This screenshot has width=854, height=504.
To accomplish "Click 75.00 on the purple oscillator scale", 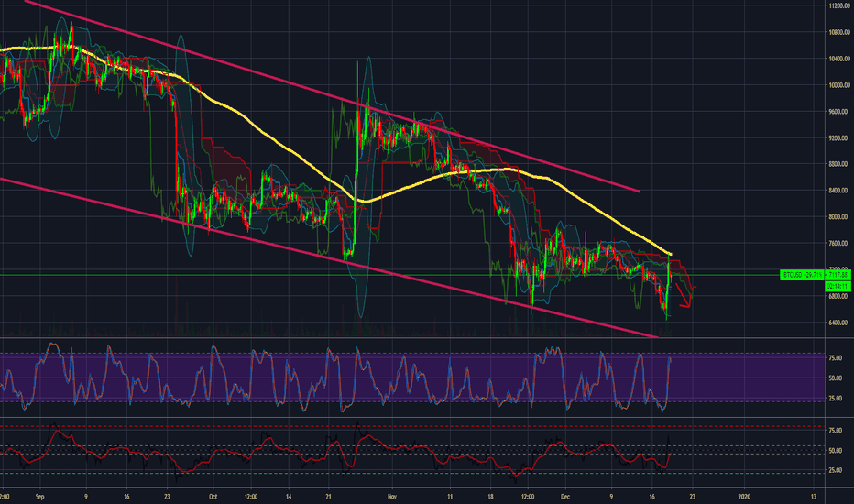I will [836, 358].
